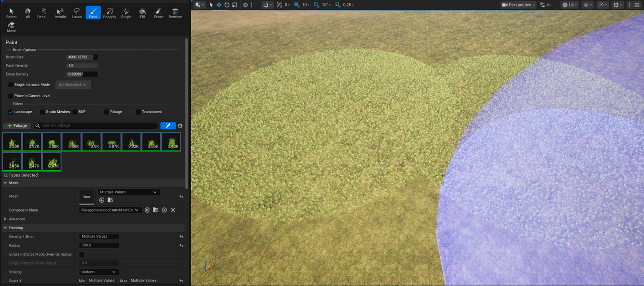Open the camera speed dropdown

545,5
